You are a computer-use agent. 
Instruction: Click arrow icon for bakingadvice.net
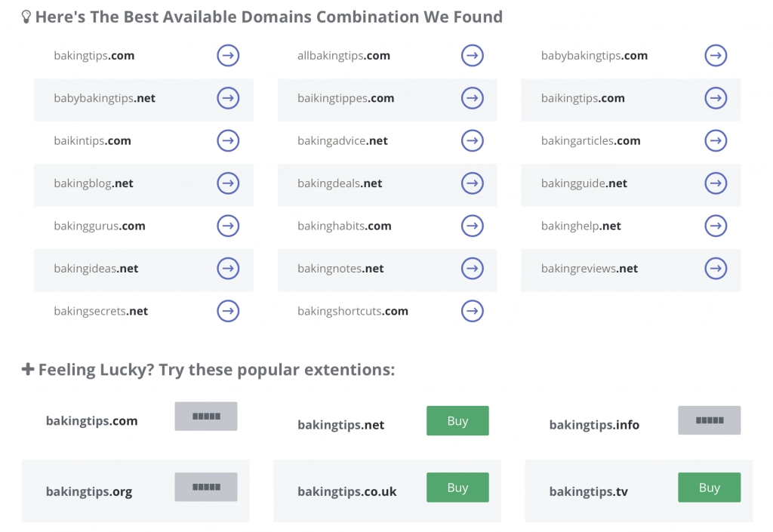coord(472,140)
